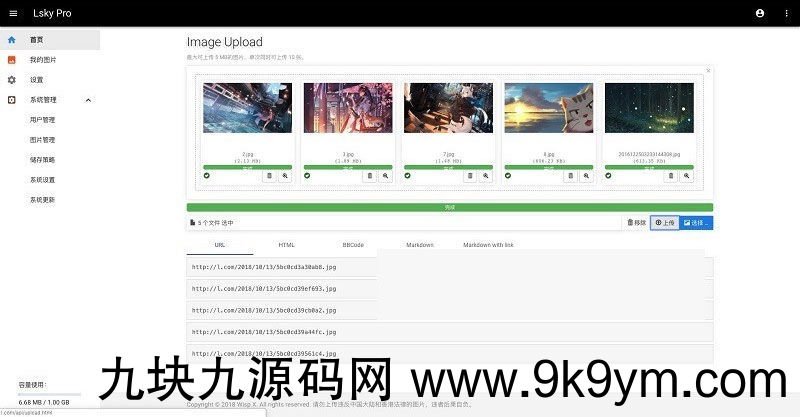Viewport: 800px width, 417px height.
Task: Click magnifier icon under 8.jpg thumbnail
Action: [x=586, y=176]
